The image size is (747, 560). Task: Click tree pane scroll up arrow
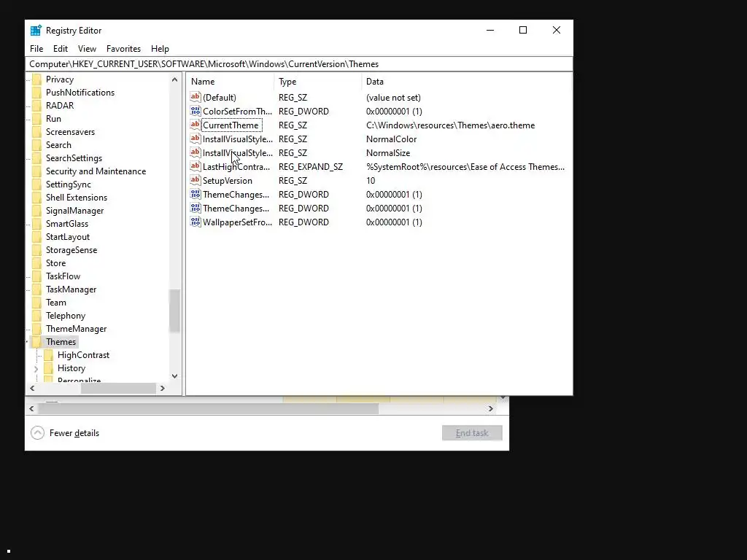click(x=175, y=79)
